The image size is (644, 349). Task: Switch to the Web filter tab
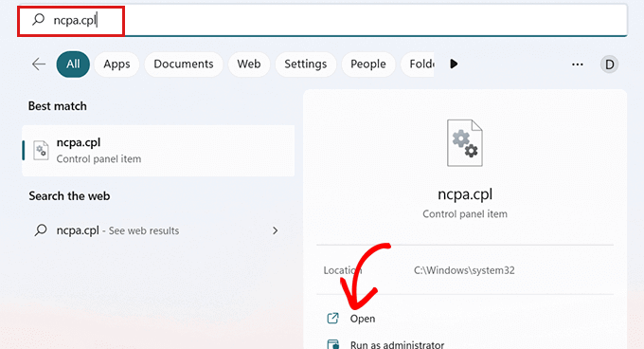pos(249,64)
